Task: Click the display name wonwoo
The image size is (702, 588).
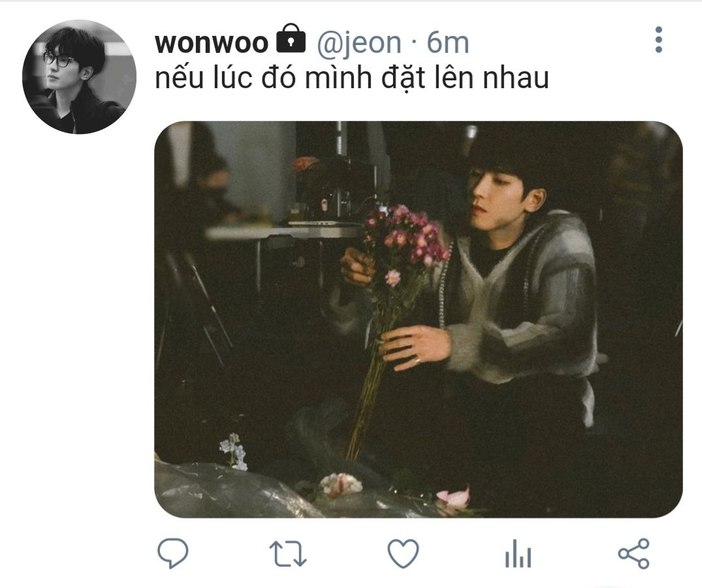Action: (211, 42)
